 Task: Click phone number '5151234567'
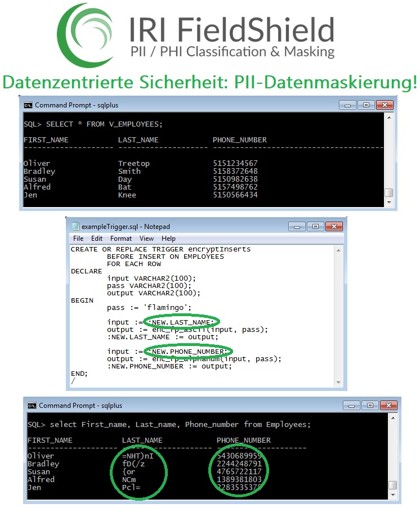(x=235, y=163)
